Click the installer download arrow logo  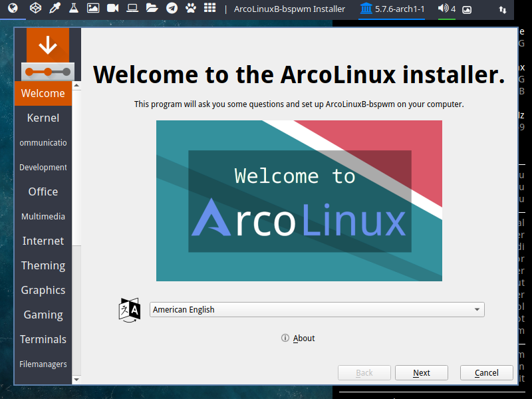47,55
